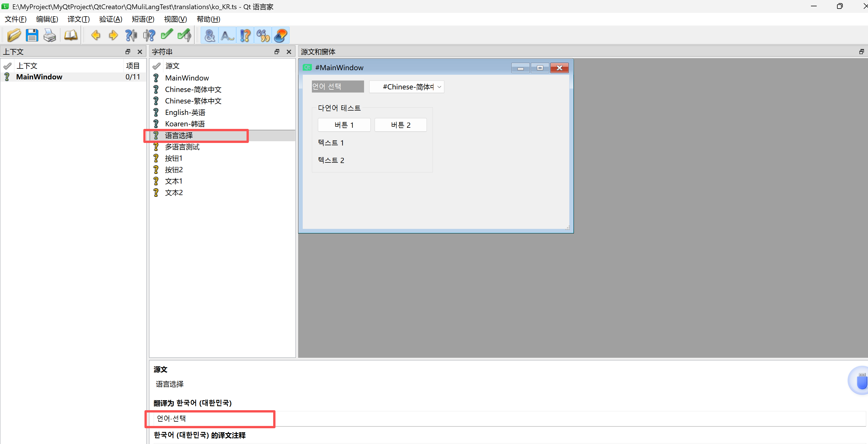Select the 多语言测试 source string
The height and width of the screenshot is (444, 868).
[x=182, y=147]
